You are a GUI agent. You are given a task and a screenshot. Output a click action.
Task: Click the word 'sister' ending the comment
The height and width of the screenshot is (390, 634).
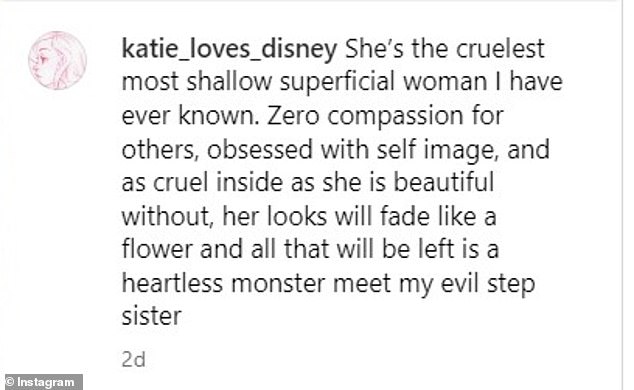152,316
